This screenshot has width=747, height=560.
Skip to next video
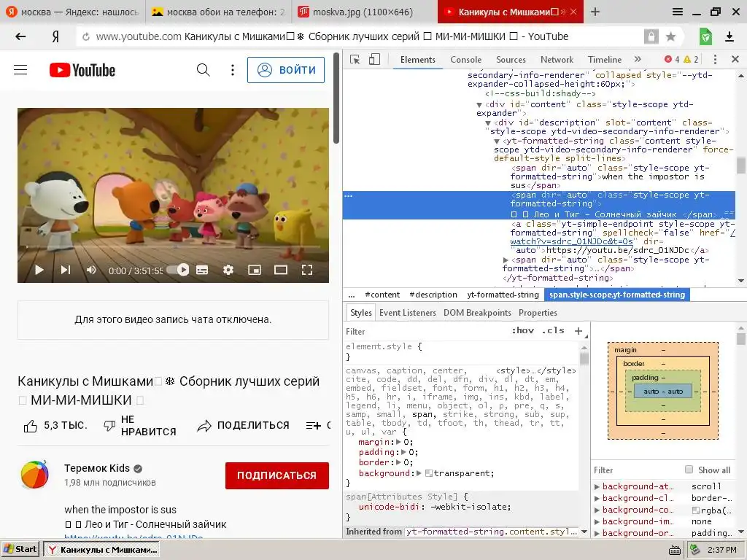coord(65,270)
